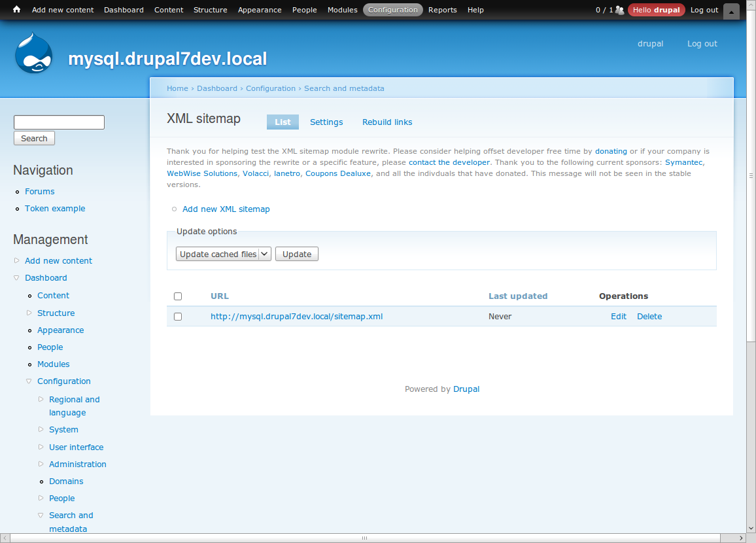Click Edit for the sitemap.xml row
This screenshot has height=543, width=756.
pyautogui.click(x=619, y=317)
